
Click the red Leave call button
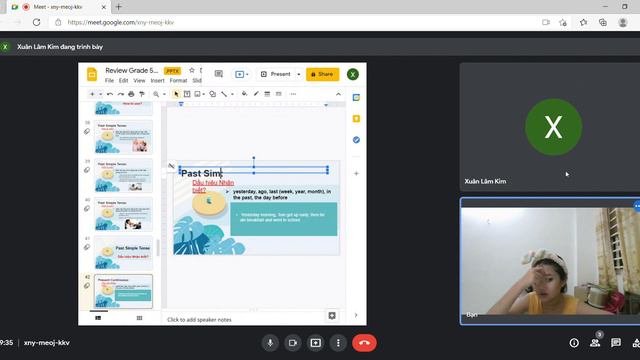[x=364, y=343]
